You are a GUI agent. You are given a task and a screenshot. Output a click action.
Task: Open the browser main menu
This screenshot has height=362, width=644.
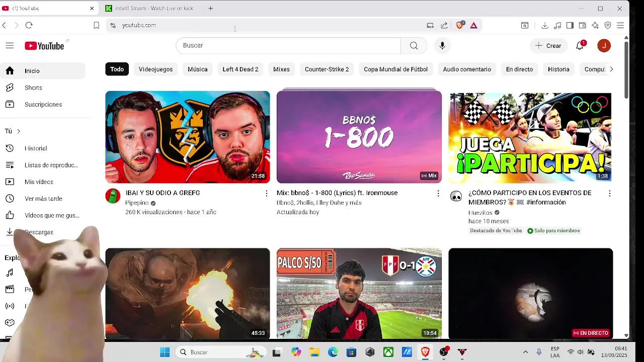coord(620,25)
